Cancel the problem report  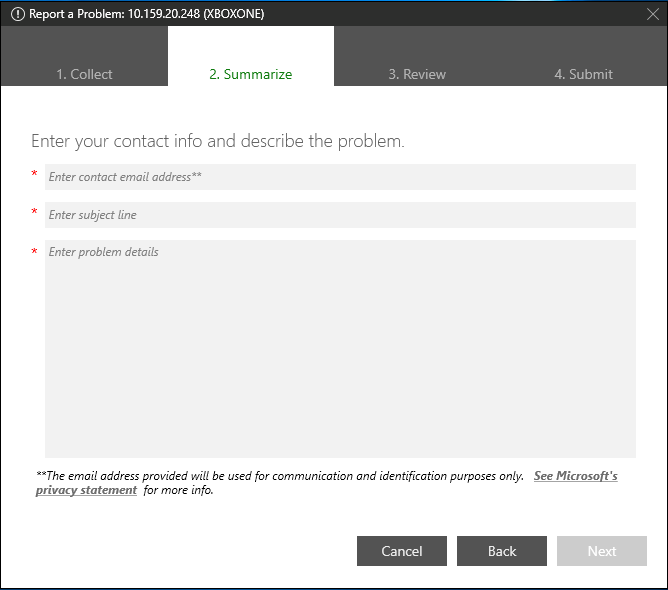[402, 551]
